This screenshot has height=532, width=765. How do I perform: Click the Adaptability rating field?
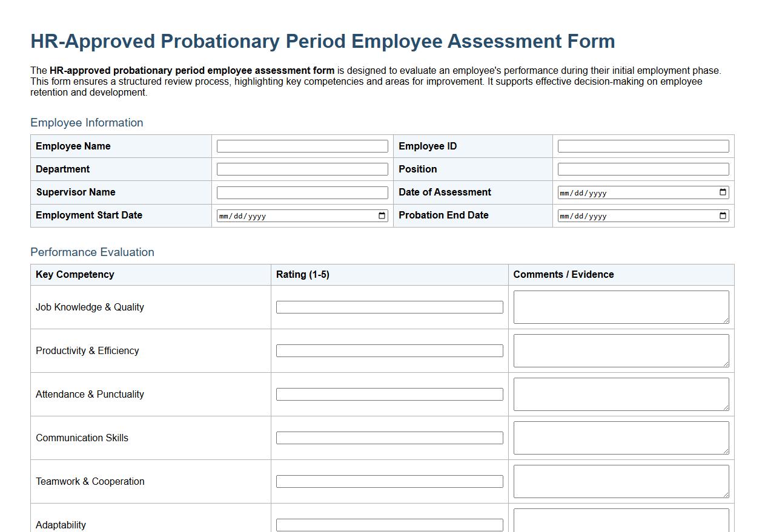pyautogui.click(x=389, y=525)
